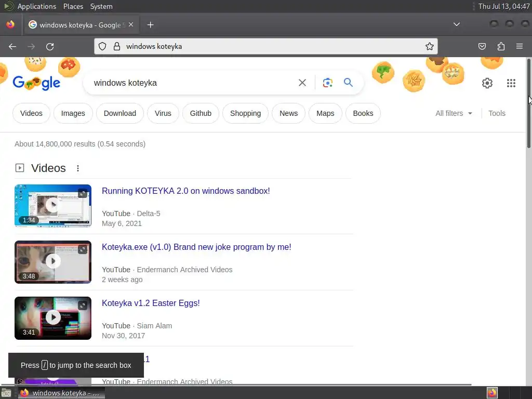Image resolution: width=532 pixels, height=399 pixels.
Task: Switch to the Shopping filter
Action: pos(245,113)
